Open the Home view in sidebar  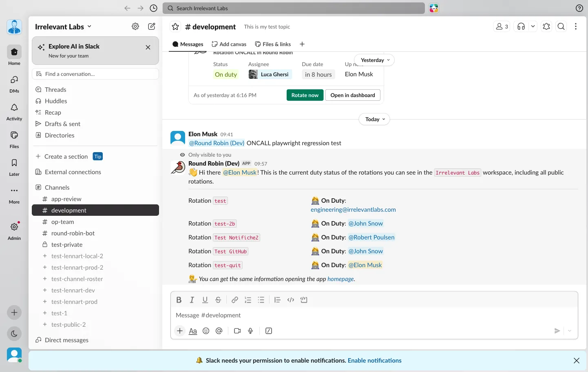click(x=14, y=55)
